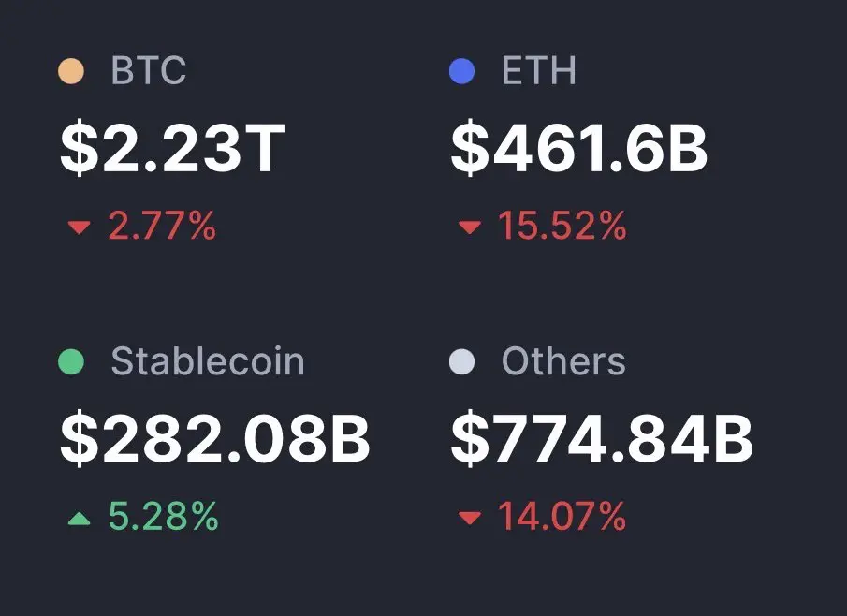This screenshot has height=616, width=847.
Task: Select the Stablecoin label
Action: 208,362
